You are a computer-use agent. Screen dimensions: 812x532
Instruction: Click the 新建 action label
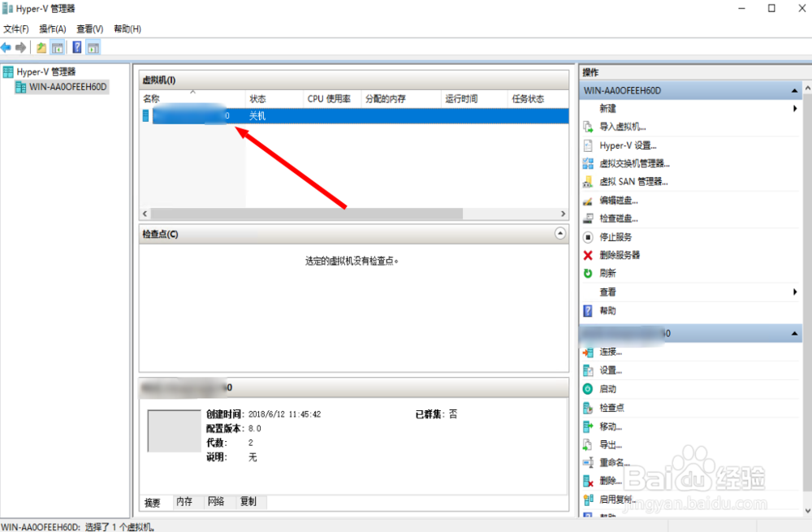[608, 108]
